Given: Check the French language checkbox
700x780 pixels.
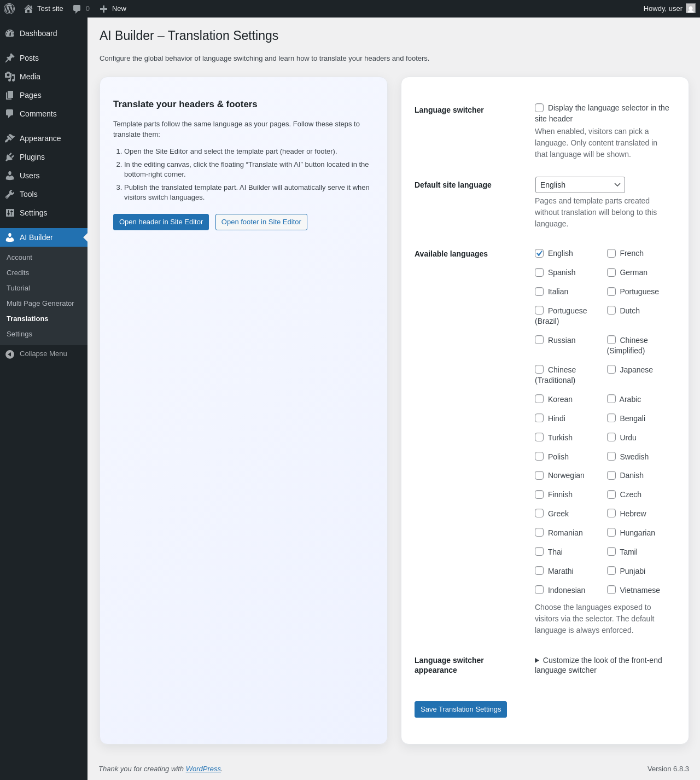Looking at the screenshot, I should click(611, 253).
